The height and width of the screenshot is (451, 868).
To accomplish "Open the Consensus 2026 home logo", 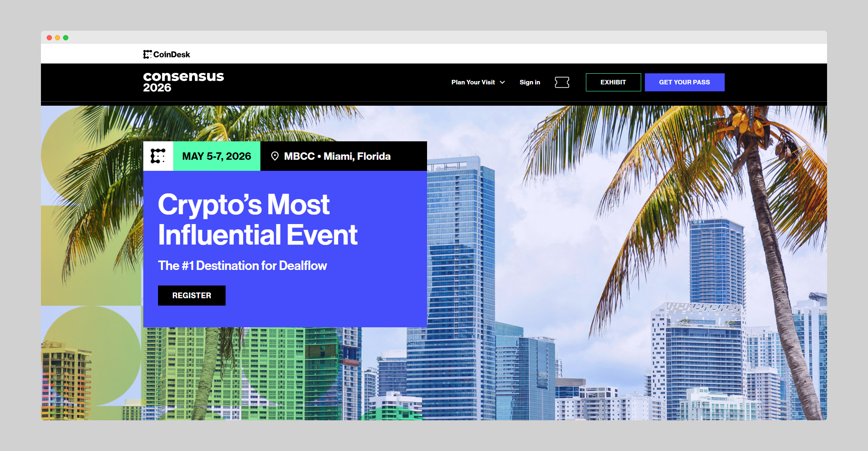I will click(x=183, y=82).
